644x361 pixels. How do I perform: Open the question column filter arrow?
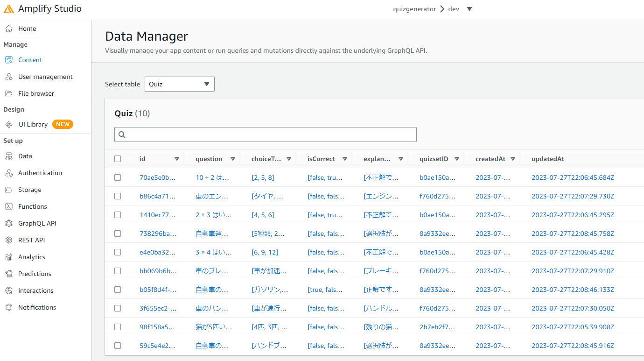[232, 159]
